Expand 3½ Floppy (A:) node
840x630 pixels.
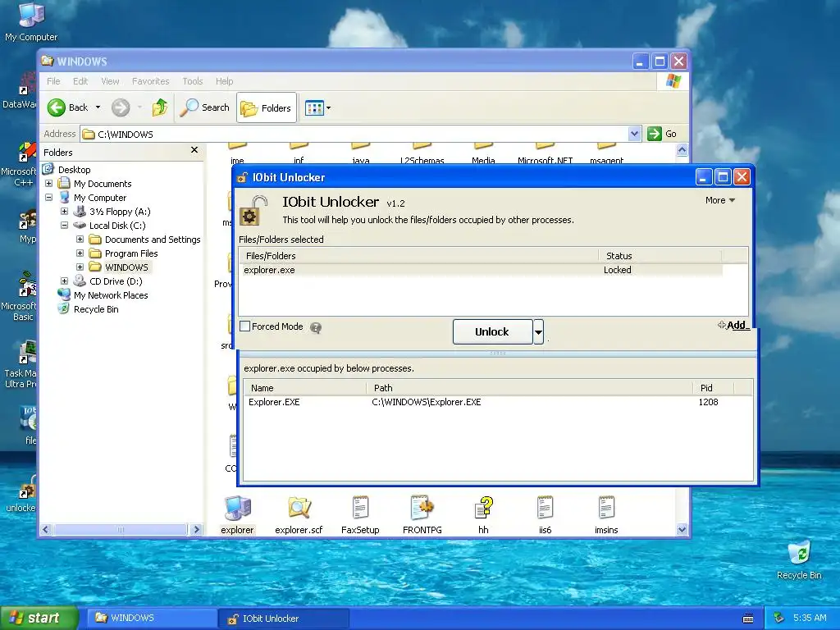(x=64, y=212)
